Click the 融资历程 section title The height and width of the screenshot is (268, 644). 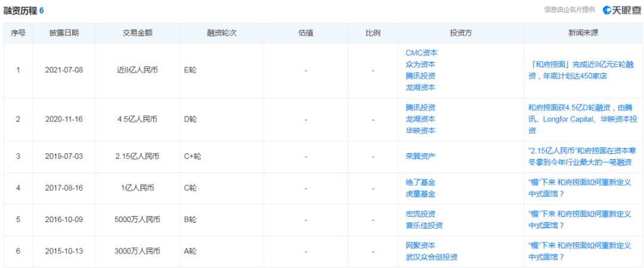20,11
